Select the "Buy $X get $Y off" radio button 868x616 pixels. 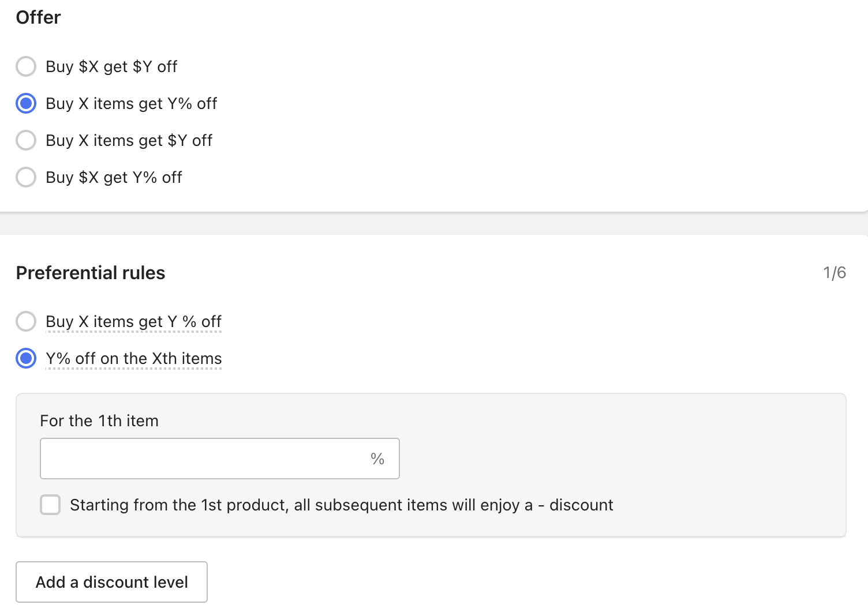tap(26, 66)
